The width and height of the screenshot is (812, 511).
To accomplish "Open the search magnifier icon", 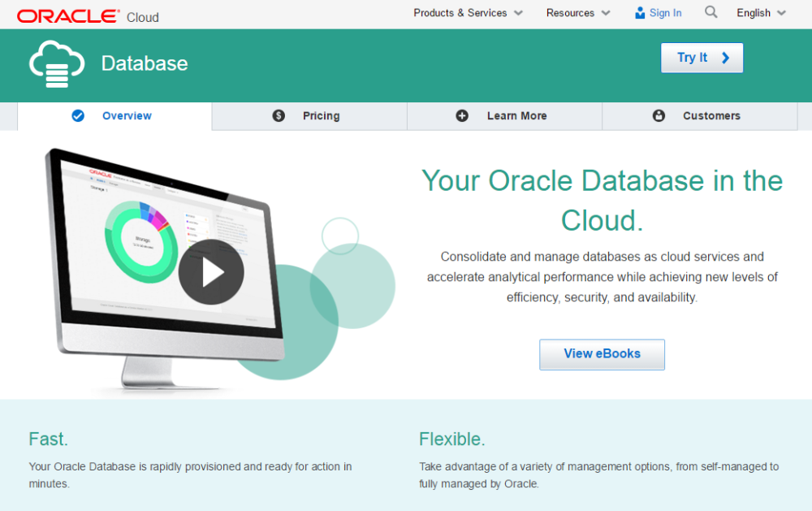I will [x=710, y=12].
